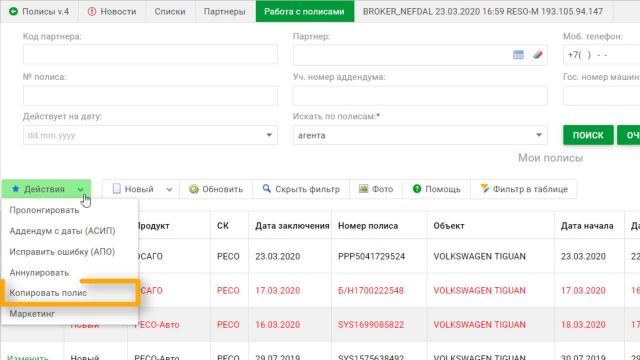Focus the № полиса input field
640x360 pixels.
(150, 96)
